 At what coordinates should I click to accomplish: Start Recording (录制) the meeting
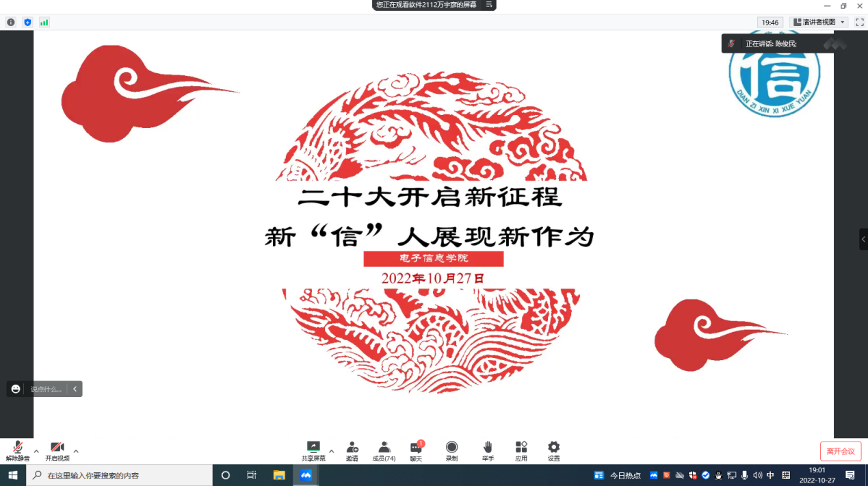pyautogui.click(x=451, y=447)
